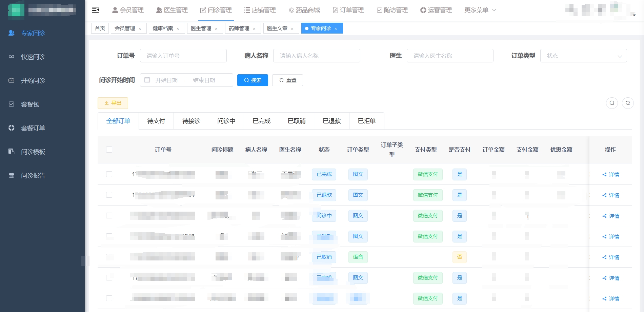
Task: Open 会员管理 top menu
Action: point(128,10)
